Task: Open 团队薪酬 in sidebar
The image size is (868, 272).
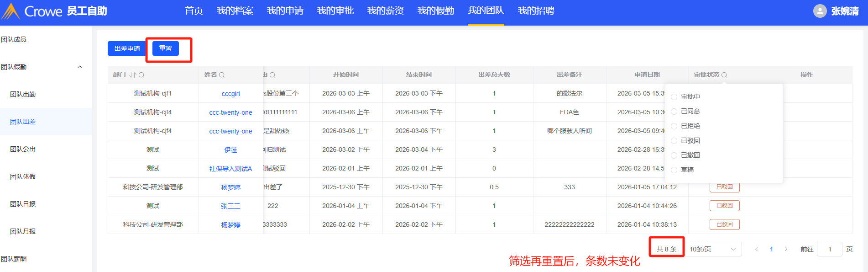Action: click(14, 259)
